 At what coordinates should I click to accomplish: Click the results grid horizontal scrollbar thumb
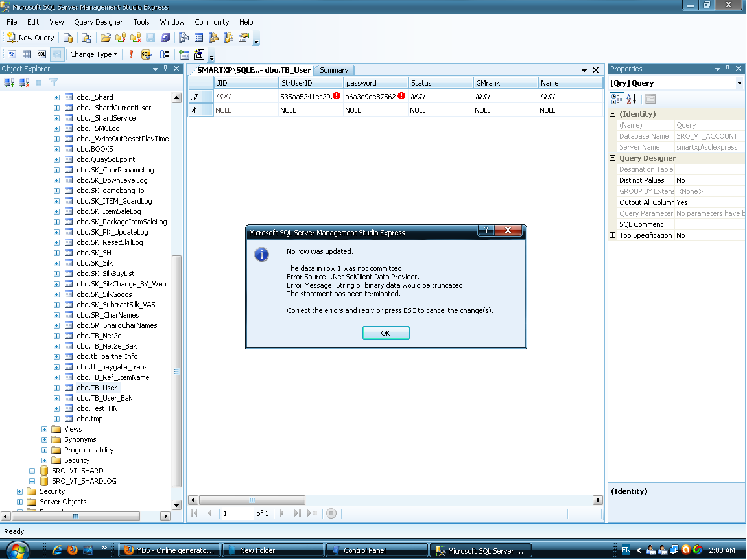[252, 500]
